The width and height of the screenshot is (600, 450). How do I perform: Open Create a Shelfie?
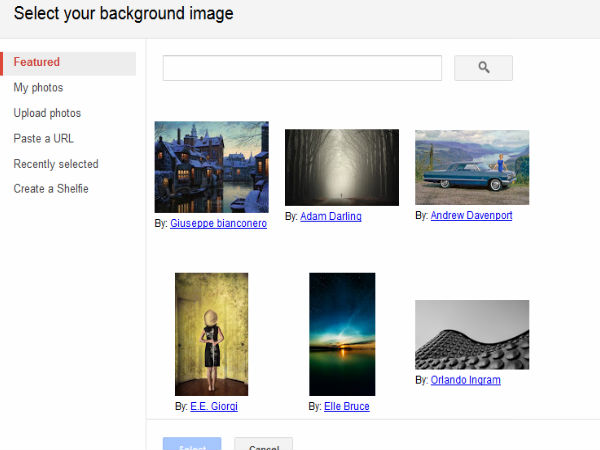click(x=51, y=189)
